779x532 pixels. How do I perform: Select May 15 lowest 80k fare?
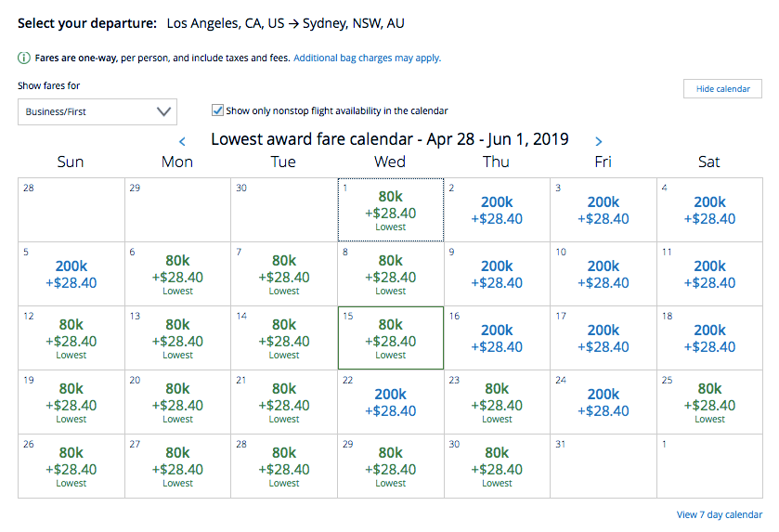pos(390,338)
